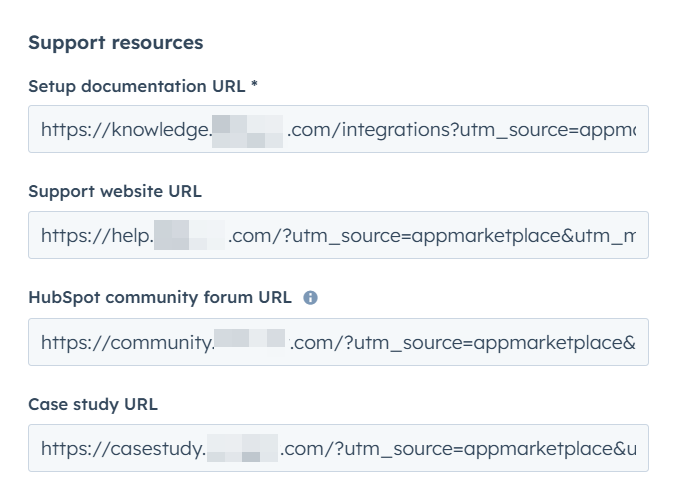Click blurred domain in Setup documentation URL field
This screenshot has width=679, height=501.
248,130
